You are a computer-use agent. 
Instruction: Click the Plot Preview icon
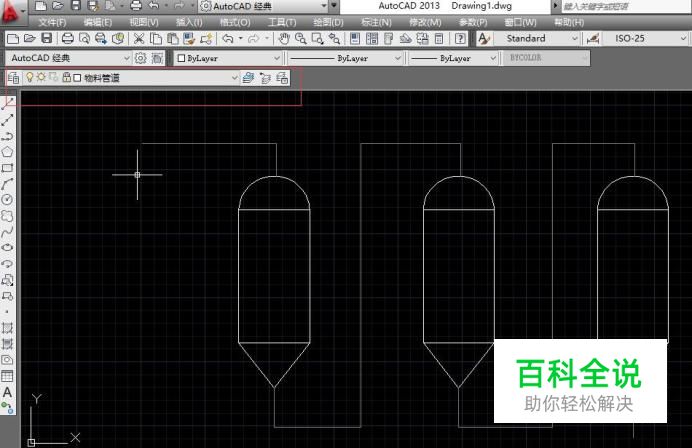pos(84,39)
